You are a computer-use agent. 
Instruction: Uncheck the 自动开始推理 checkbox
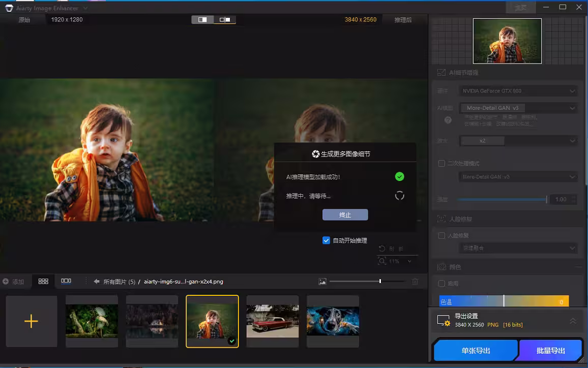click(x=326, y=240)
